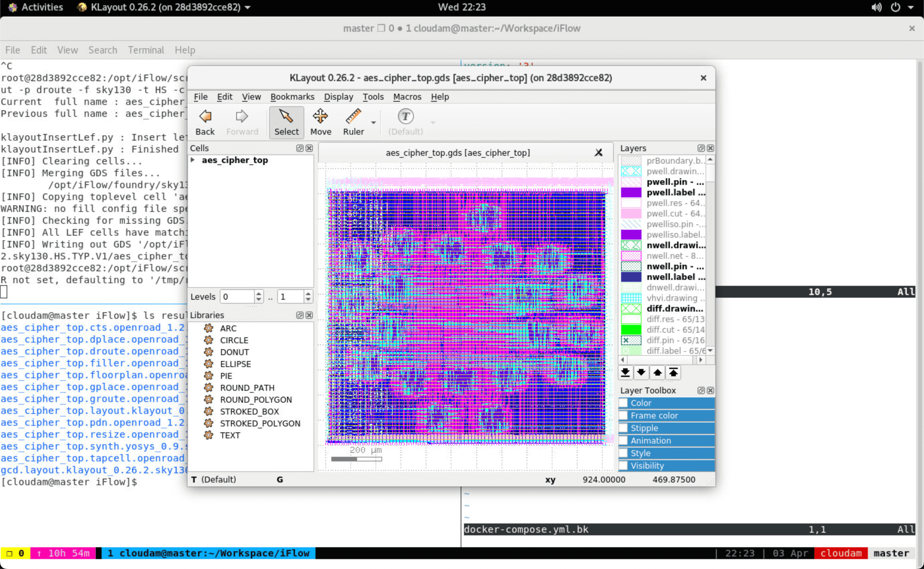Open the terminal window's Terminal menu

click(146, 50)
